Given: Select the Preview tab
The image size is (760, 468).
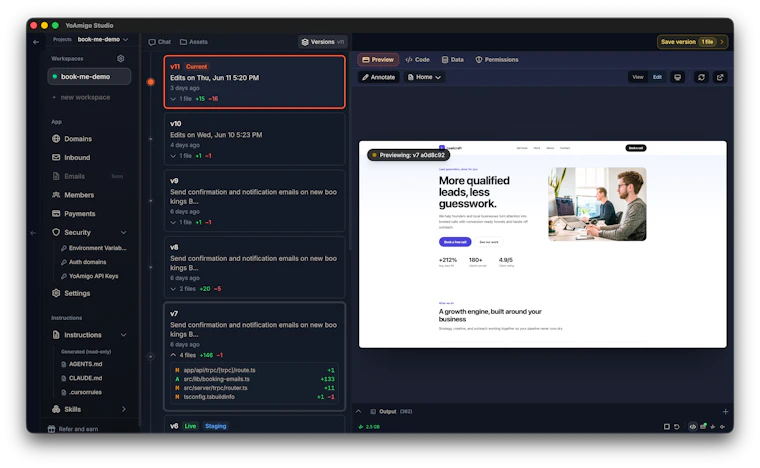Looking at the screenshot, I should (x=378, y=60).
